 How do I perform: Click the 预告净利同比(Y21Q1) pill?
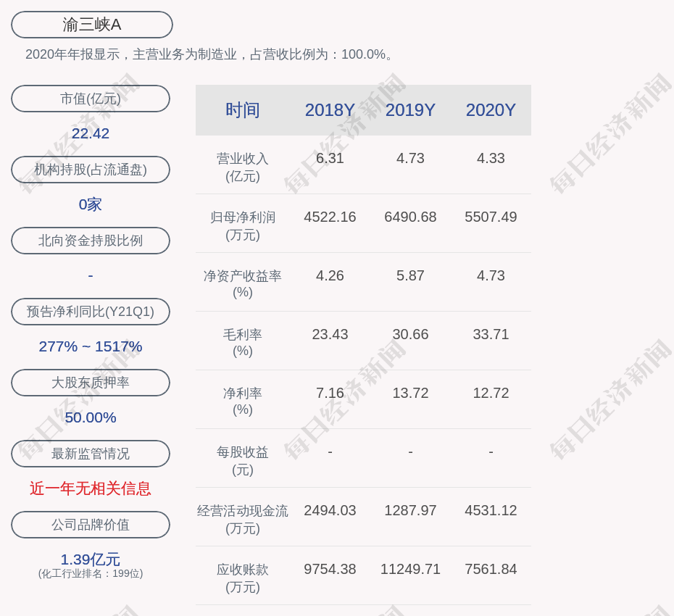(x=91, y=312)
